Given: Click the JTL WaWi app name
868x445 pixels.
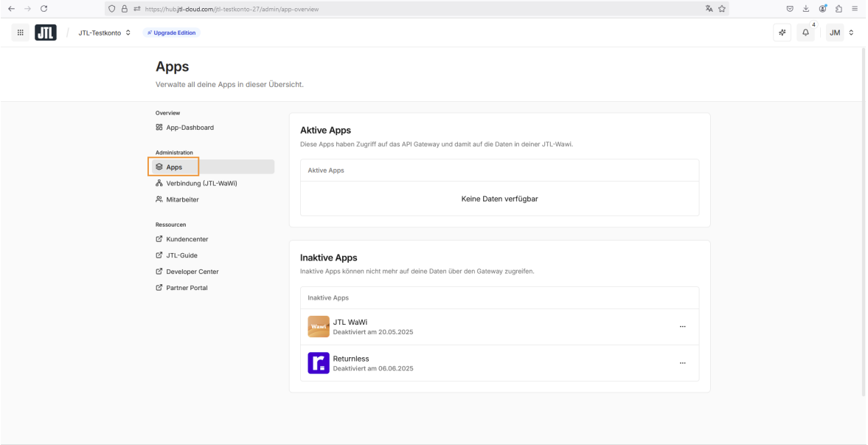Looking at the screenshot, I should [350, 322].
